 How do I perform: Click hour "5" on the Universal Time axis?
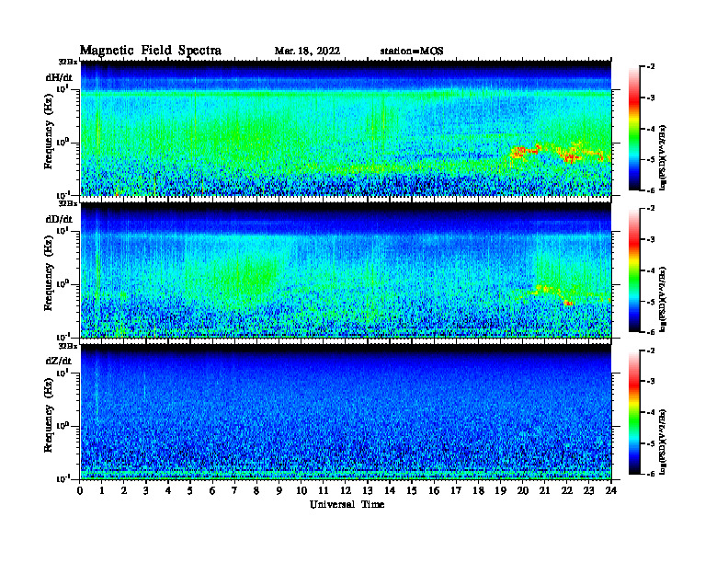coord(190,491)
